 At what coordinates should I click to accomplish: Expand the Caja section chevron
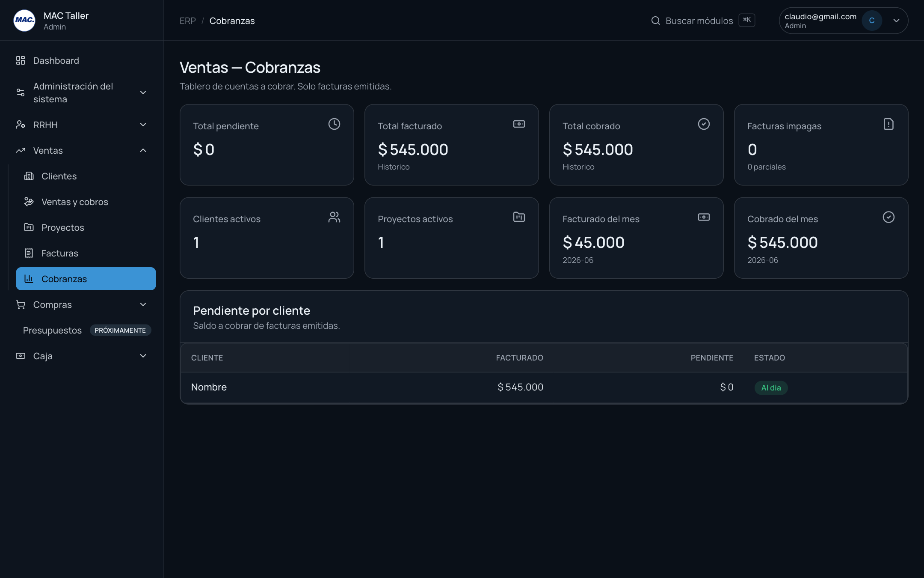tap(143, 356)
